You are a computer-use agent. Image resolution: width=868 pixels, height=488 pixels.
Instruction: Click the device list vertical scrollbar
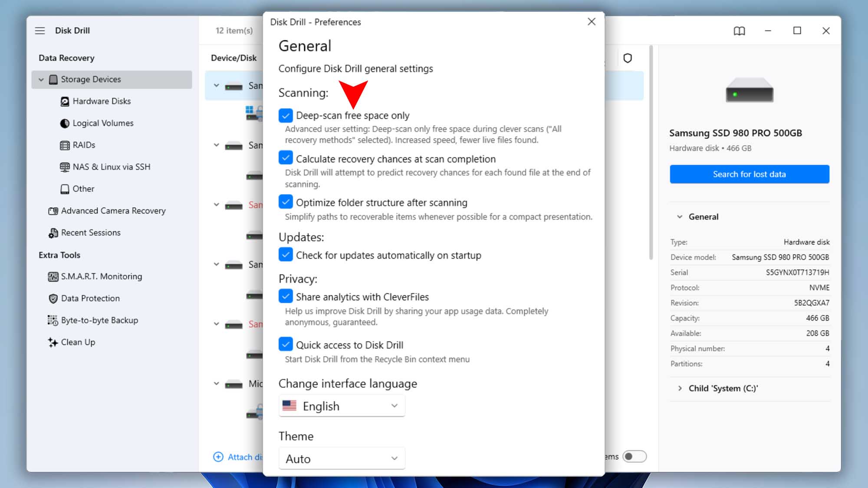651,152
